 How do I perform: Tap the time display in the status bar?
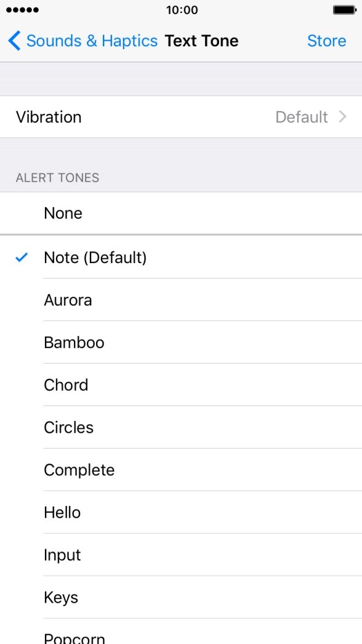[x=181, y=9]
